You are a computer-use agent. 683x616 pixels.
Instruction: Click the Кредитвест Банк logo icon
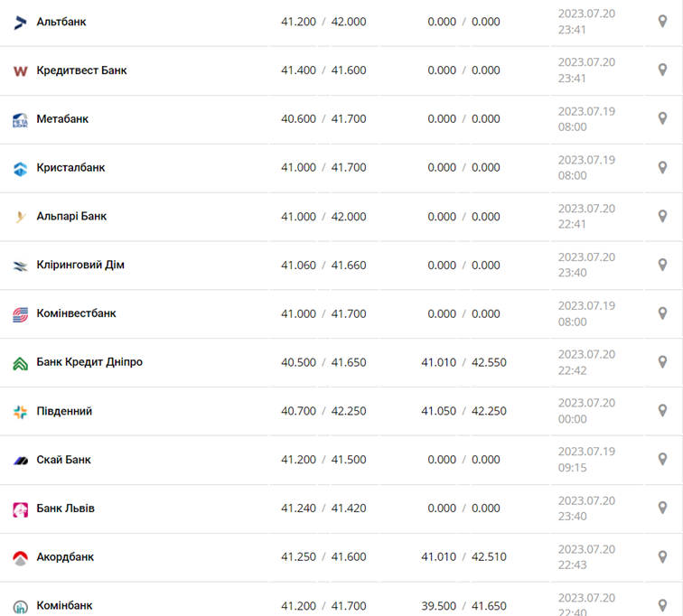pyautogui.click(x=20, y=70)
